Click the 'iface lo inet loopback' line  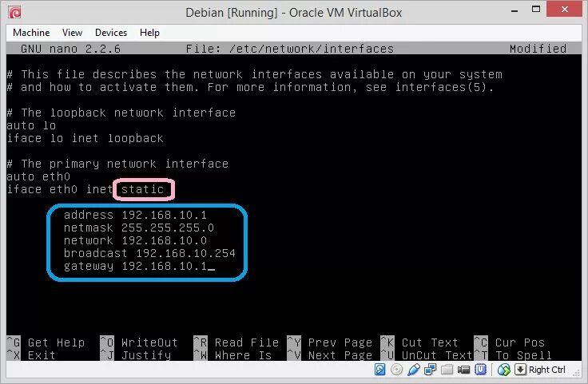pyautogui.click(x=85, y=138)
